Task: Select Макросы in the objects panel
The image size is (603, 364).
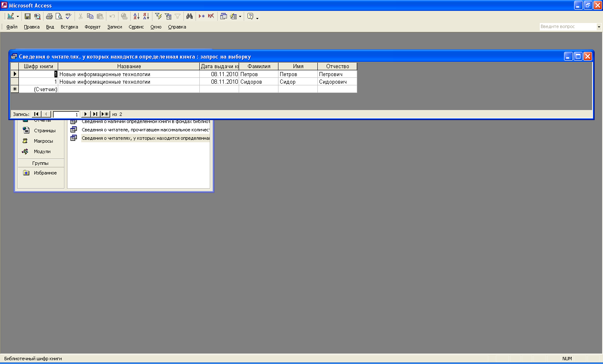Action: [43, 141]
